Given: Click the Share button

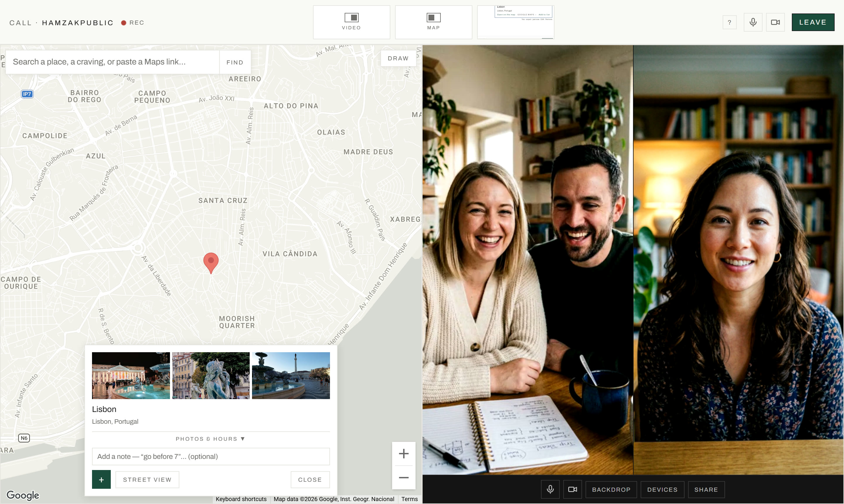Looking at the screenshot, I should (706, 489).
